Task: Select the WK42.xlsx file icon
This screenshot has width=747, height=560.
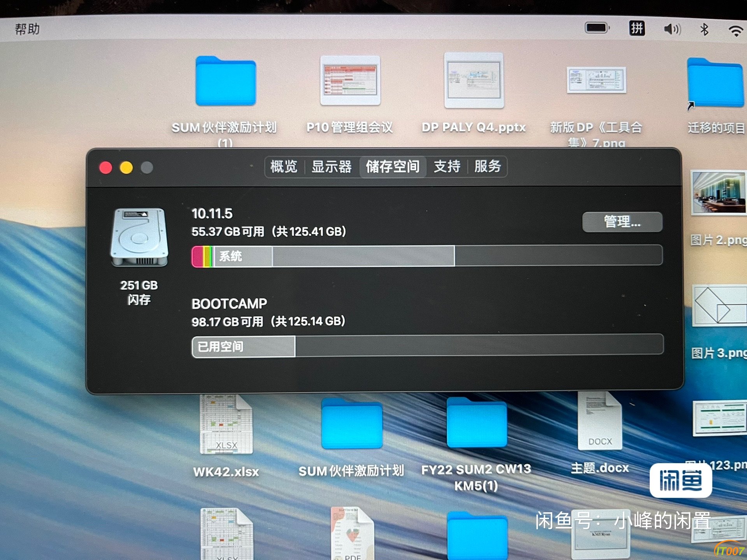Action: (x=226, y=424)
